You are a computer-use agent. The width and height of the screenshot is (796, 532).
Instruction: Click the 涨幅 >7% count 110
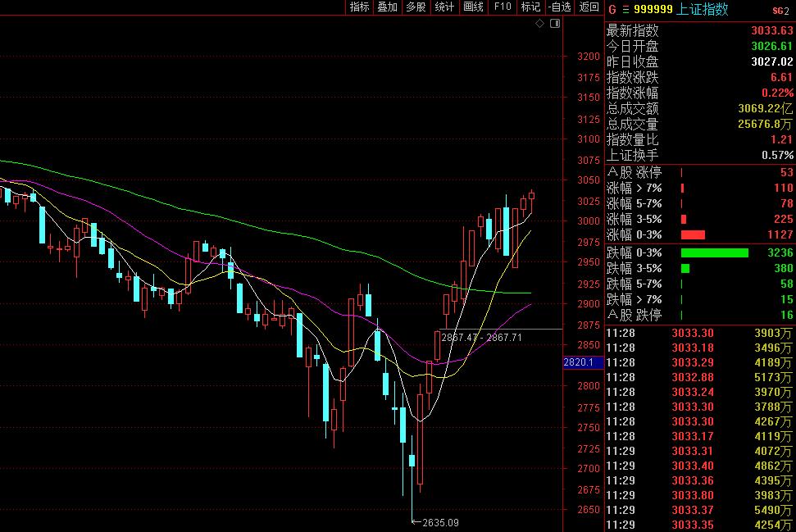pyautogui.click(x=784, y=189)
